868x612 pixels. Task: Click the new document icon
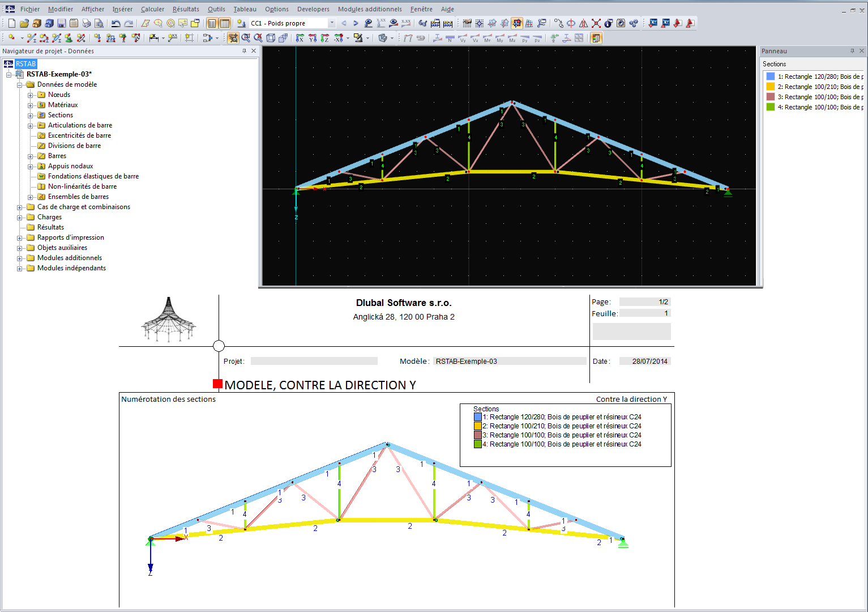click(x=12, y=23)
